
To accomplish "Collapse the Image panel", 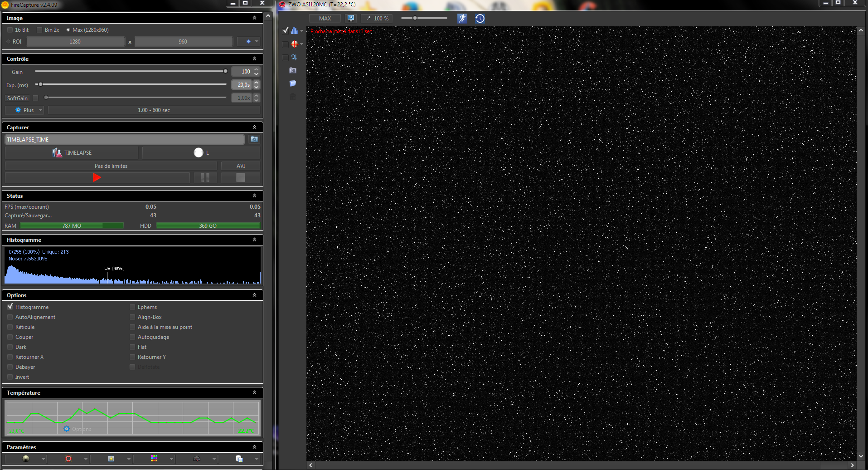I will click(x=254, y=18).
